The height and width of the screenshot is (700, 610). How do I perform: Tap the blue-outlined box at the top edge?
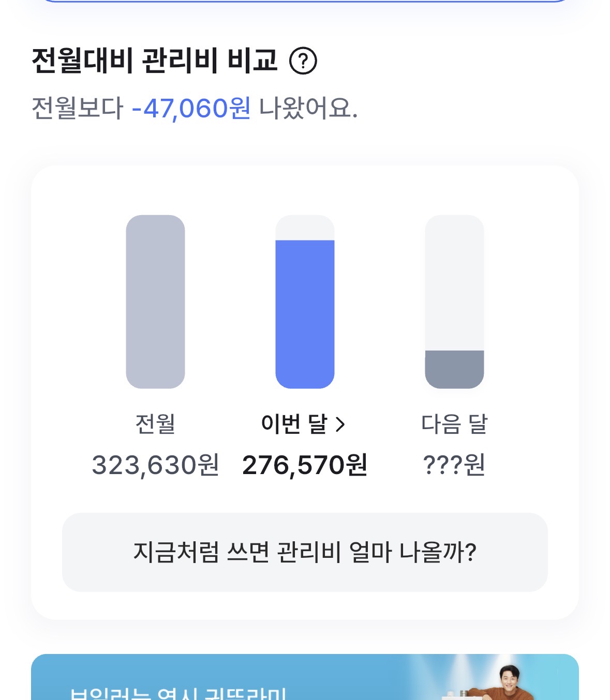305,1
